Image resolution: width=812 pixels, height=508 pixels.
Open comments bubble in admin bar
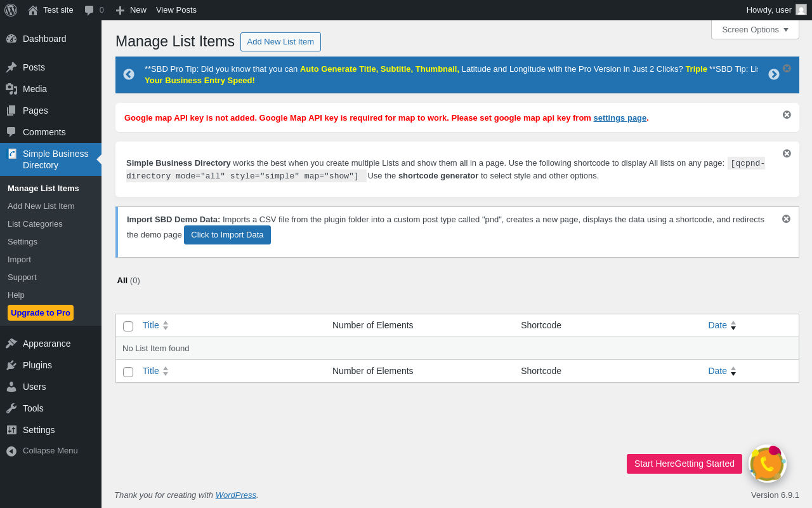click(89, 10)
